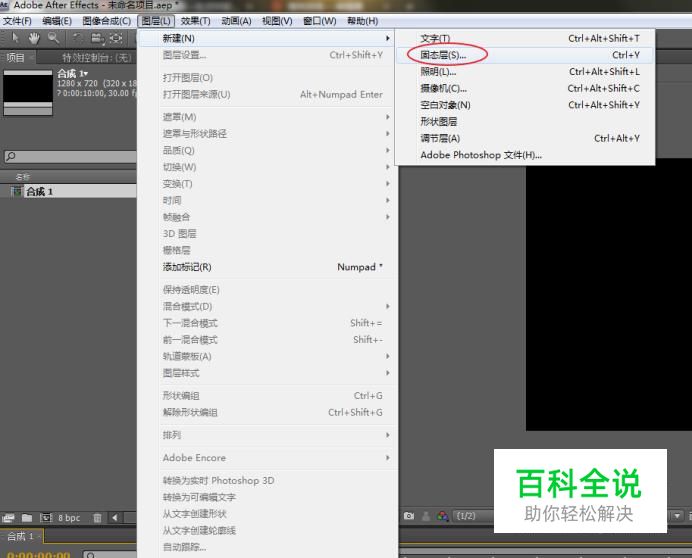Expand the 遮罩(M) submenu
692x558 pixels.
[x=267, y=117]
